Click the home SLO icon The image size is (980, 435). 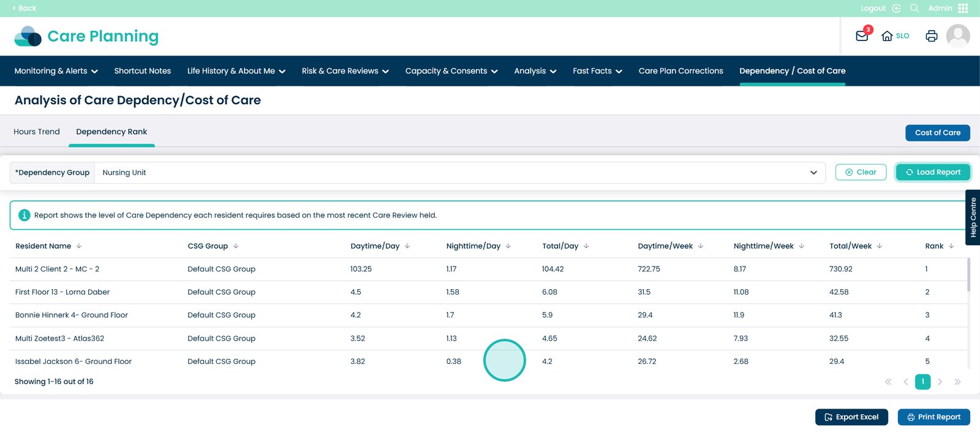click(887, 36)
